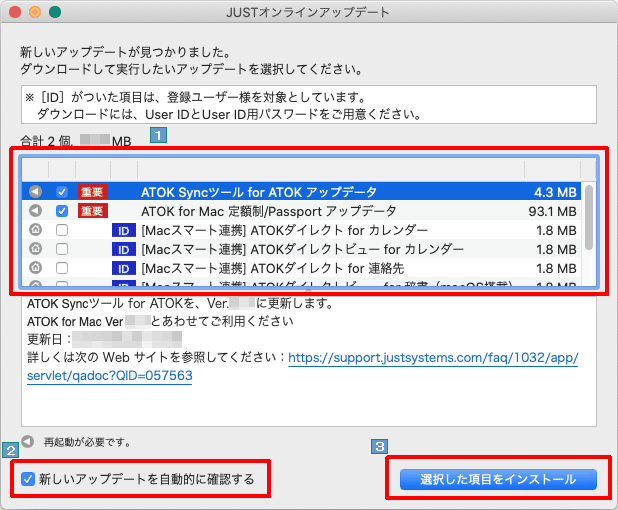The image size is (618, 510).
Task: Click home icon on ATOKダイレクトビュー for カレンダー row
Action: (35, 248)
